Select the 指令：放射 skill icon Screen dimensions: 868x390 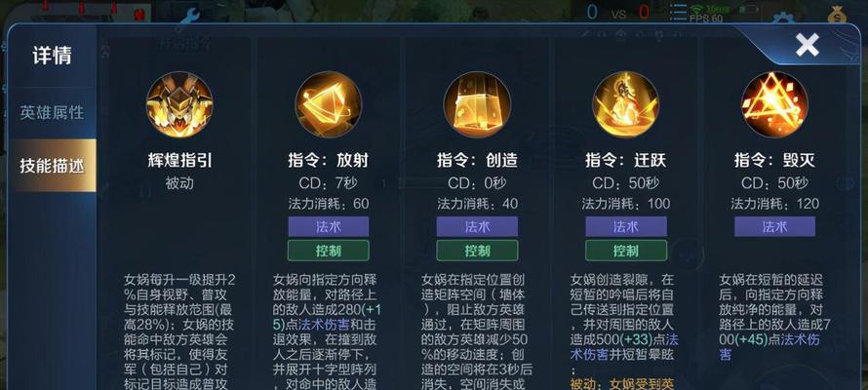point(329,104)
